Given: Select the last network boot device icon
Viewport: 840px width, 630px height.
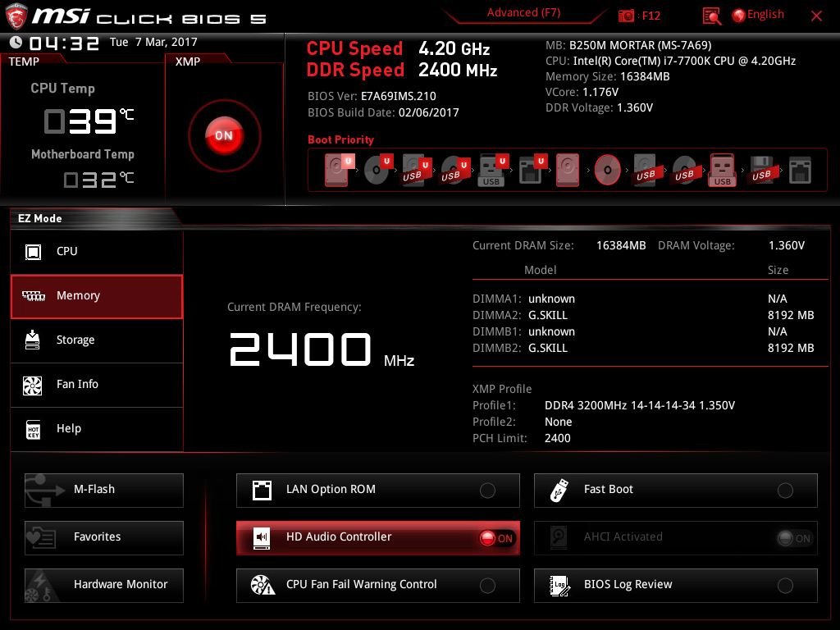Looking at the screenshot, I should point(800,171).
